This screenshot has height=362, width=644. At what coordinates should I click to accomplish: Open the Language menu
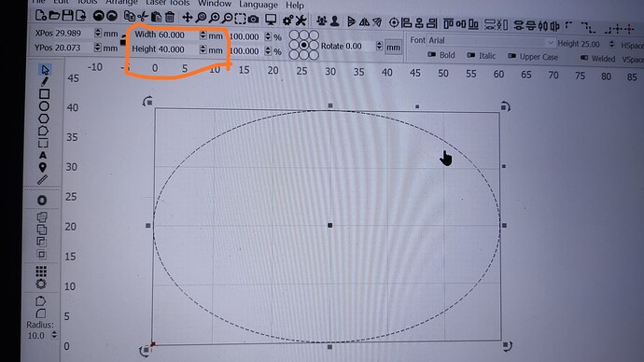click(259, 5)
